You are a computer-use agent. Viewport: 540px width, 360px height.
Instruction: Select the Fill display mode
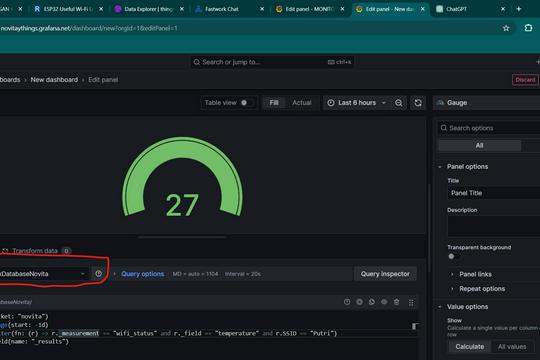(274, 103)
